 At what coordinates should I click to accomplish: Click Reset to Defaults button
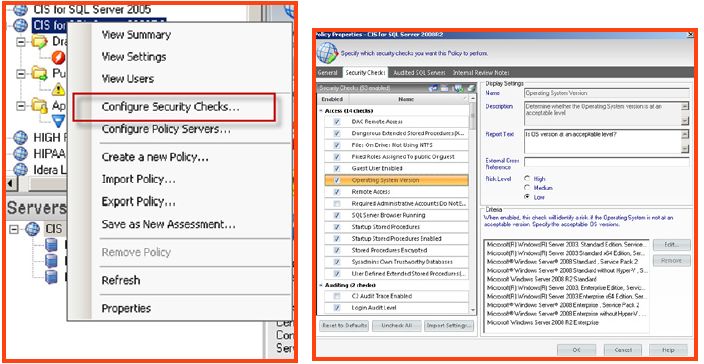344,326
